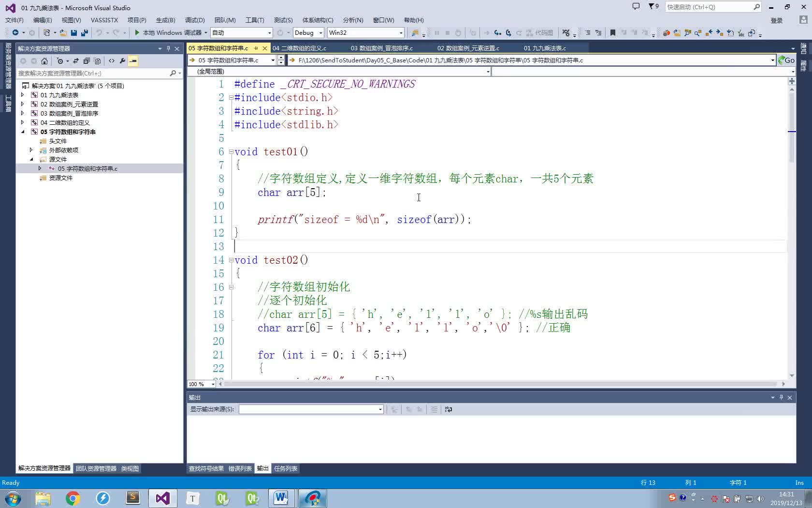Viewport: 812px width, 508px height.
Task: Click the Show All Files icon
Action: pos(97,61)
